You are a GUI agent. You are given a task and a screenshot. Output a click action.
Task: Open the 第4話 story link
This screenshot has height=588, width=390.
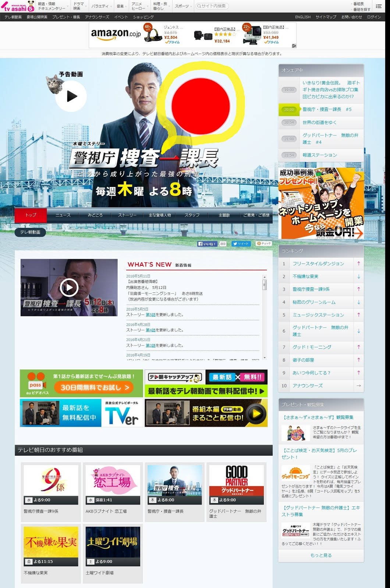coord(150,330)
